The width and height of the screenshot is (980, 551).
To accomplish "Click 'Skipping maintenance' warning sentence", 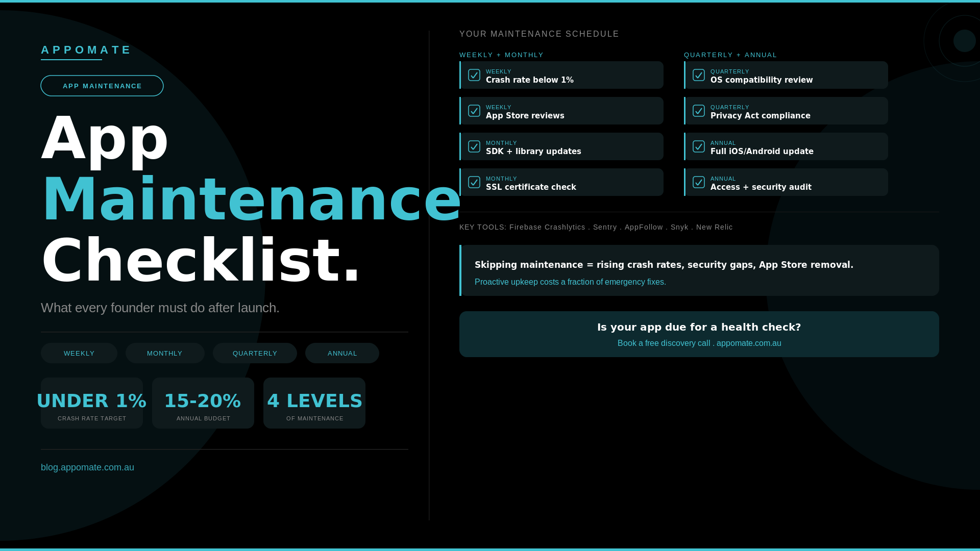I will coord(664,265).
